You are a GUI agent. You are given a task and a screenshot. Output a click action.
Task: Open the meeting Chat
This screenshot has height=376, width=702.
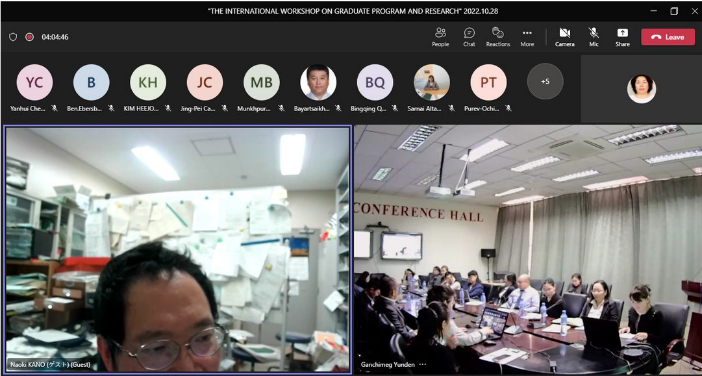(x=469, y=37)
